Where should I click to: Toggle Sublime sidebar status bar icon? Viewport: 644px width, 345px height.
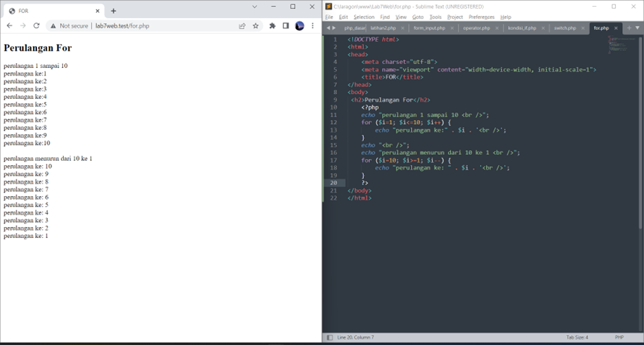tap(330, 337)
